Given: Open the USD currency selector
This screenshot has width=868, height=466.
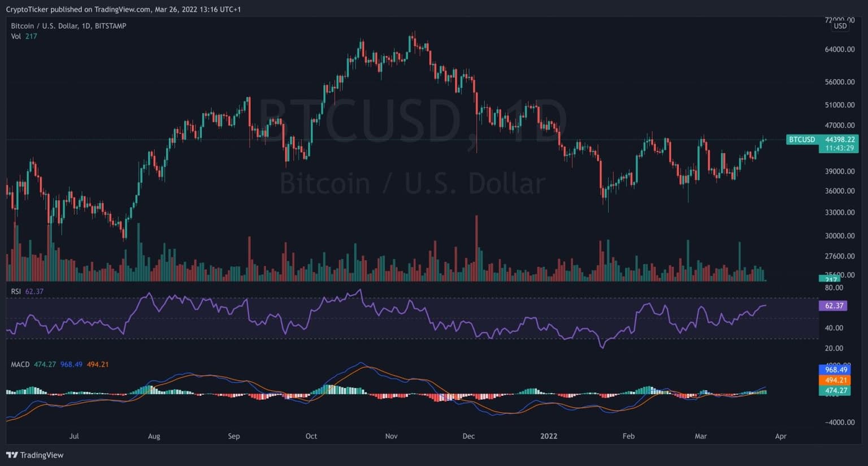Looking at the screenshot, I should [840, 26].
